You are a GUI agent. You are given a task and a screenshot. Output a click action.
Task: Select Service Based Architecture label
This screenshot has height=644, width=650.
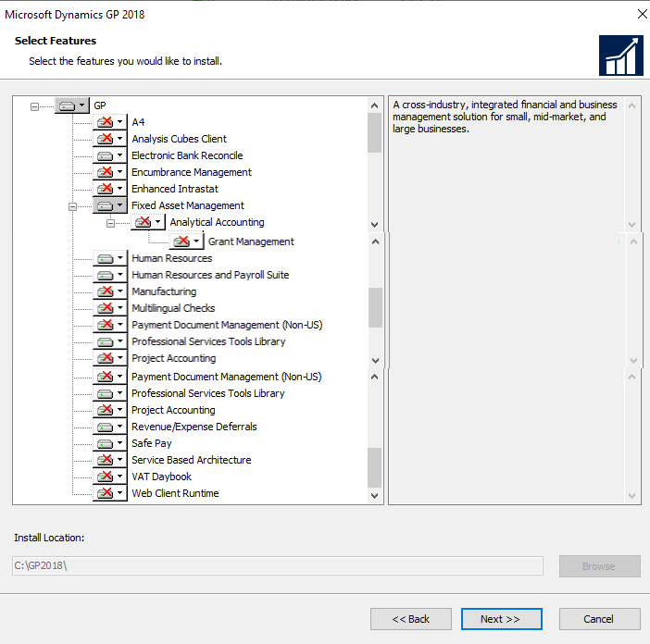[191, 460]
